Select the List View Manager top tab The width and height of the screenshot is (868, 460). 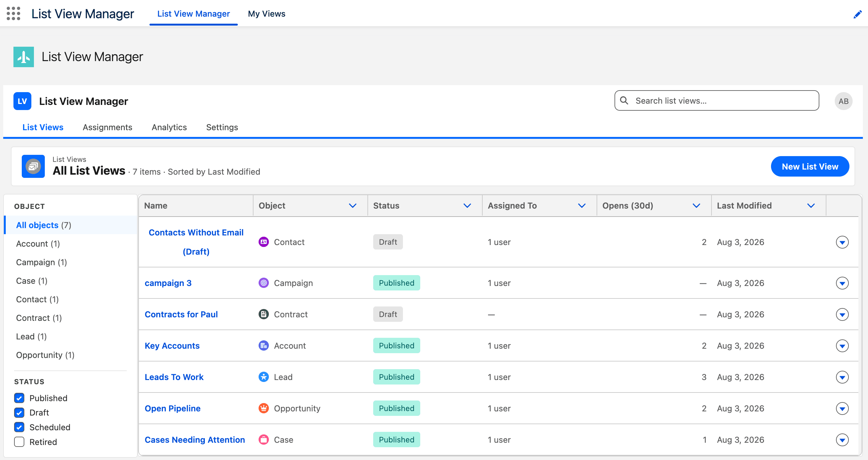click(193, 14)
